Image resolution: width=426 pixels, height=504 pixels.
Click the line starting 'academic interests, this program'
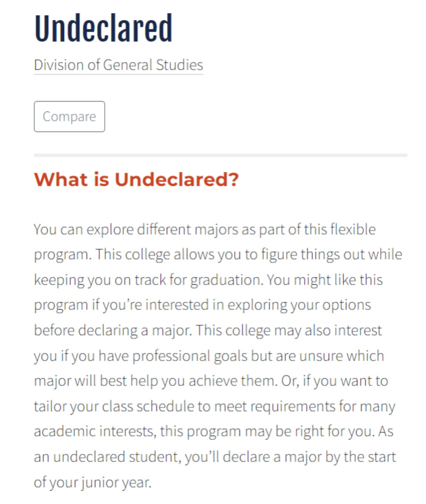[214, 432]
